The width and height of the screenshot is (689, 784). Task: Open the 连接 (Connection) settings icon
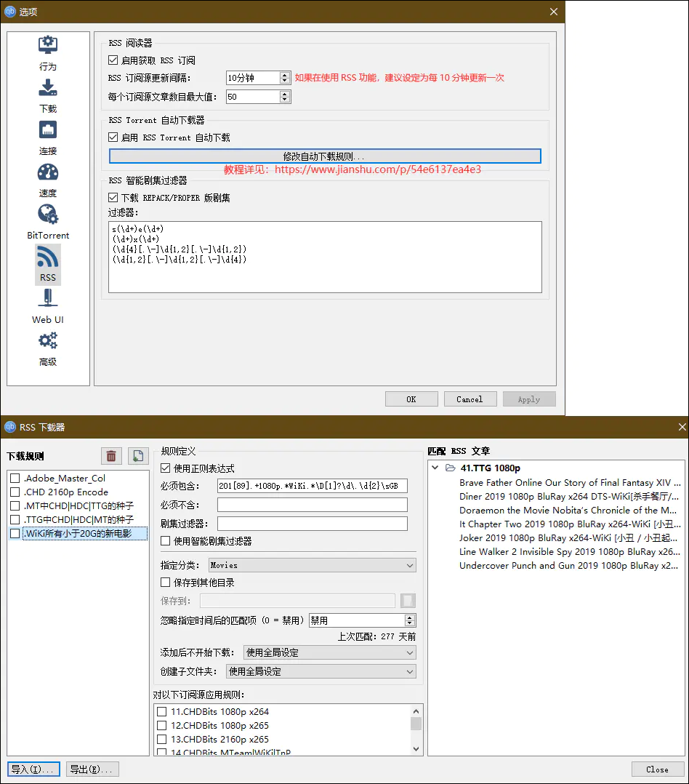click(48, 131)
